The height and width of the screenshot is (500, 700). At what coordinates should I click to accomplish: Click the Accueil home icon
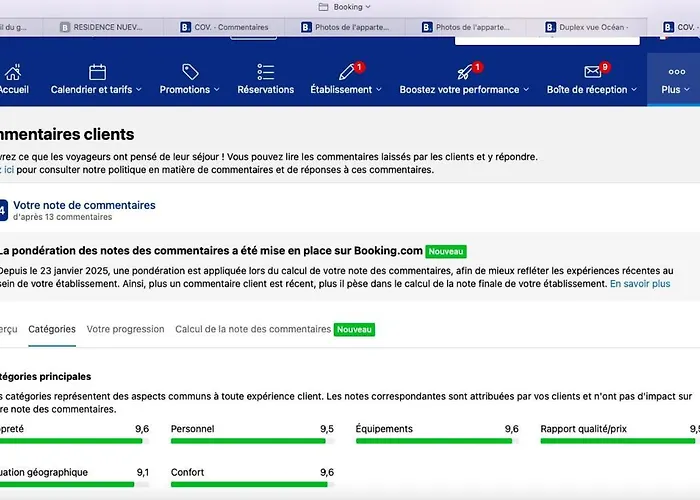(12, 72)
